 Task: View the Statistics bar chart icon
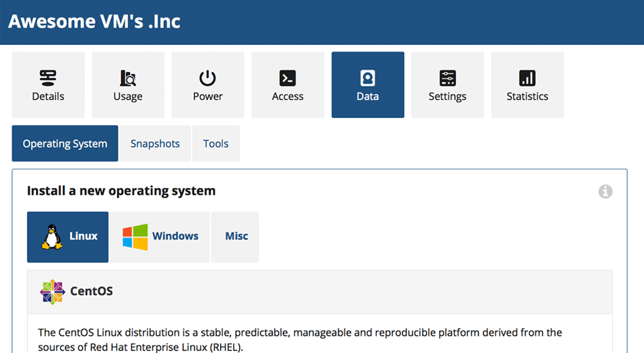pos(527,77)
